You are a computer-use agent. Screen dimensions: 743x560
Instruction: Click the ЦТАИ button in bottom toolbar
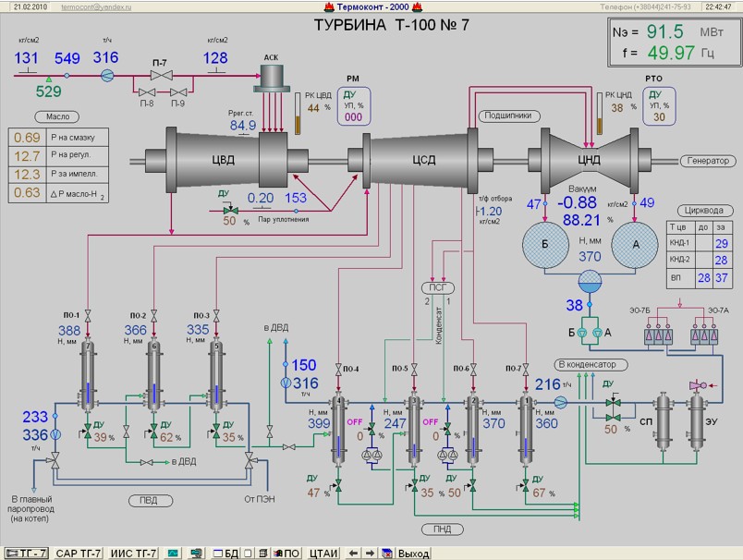click(324, 553)
